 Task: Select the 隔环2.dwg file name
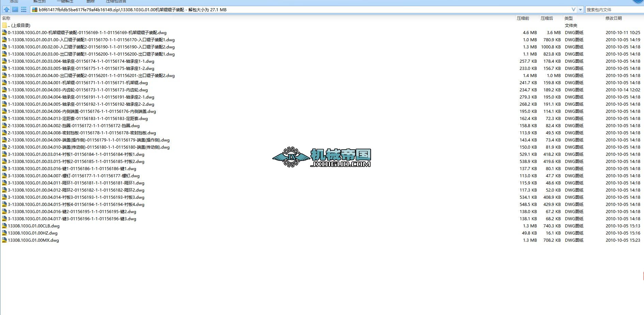(x=76, y=190)
